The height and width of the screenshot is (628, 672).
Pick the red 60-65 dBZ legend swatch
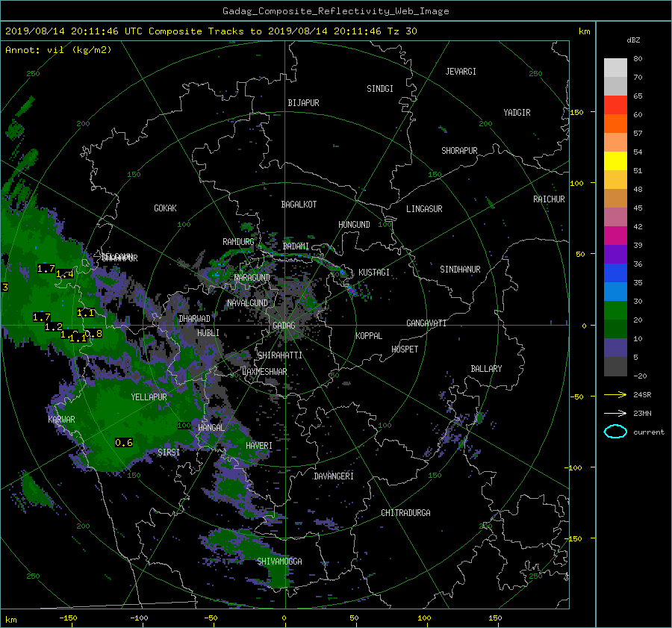coord(615,105)
